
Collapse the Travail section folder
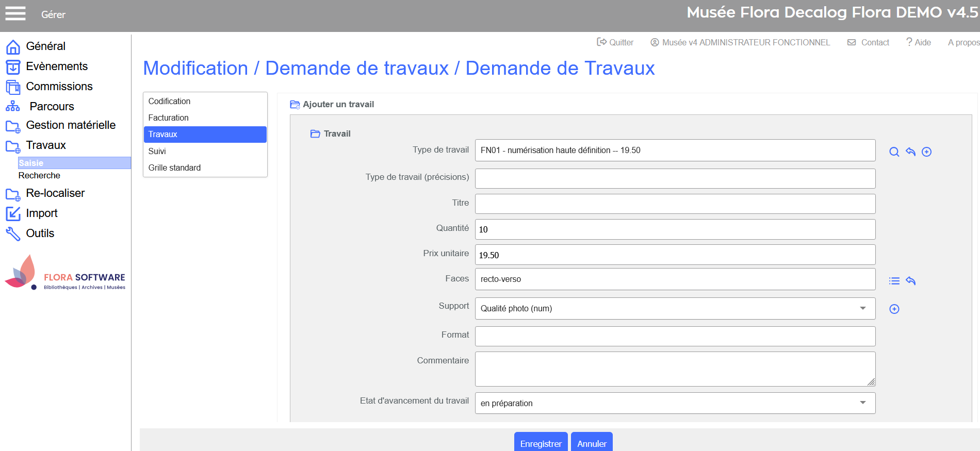click(x=315, y=134)
